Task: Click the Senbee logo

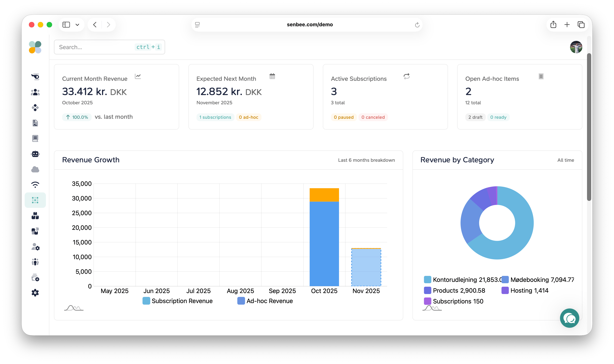Action: point(35,47)
